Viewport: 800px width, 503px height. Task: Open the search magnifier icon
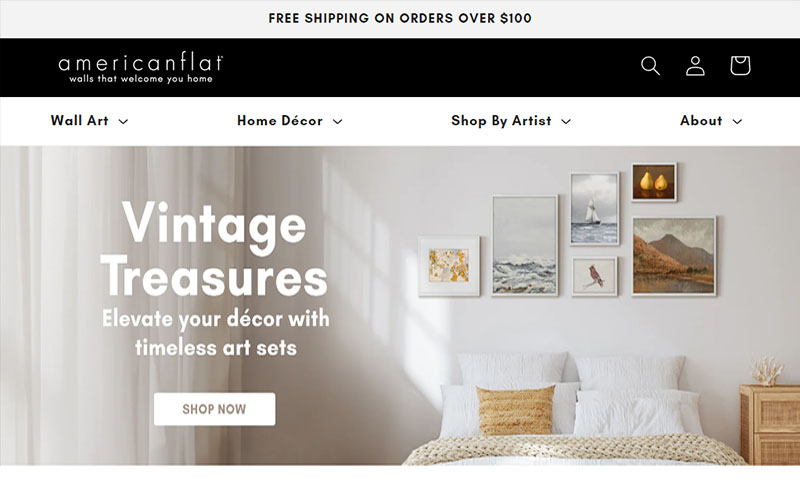coord(651,66)
